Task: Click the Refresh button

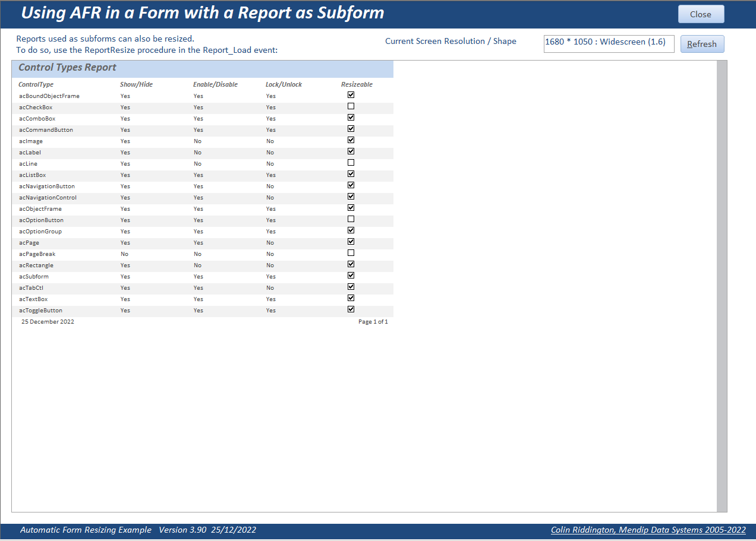Action: tap(702, 44)
